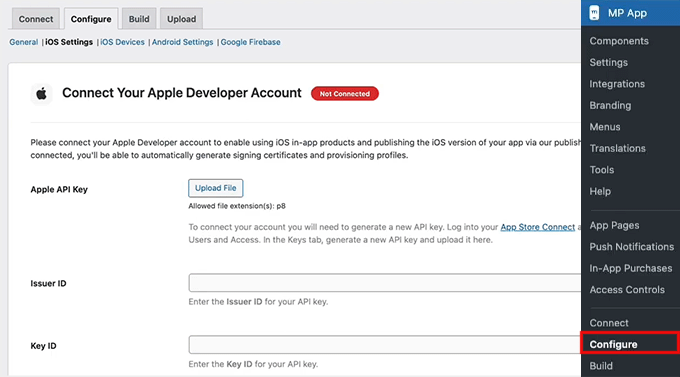Focus the Issuer ID input field
This screenshot has width=680, height=377.
(385, 282)
